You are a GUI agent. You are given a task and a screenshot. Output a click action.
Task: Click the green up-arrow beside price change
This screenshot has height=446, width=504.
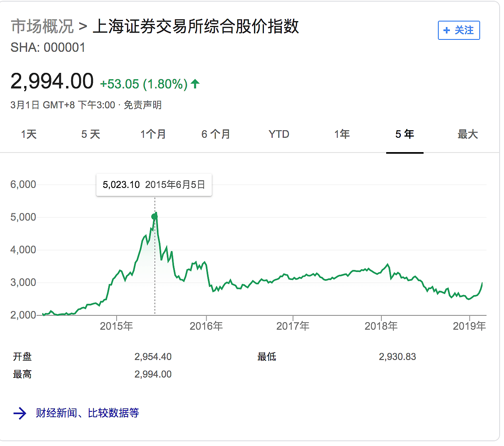tap(195, 84)
